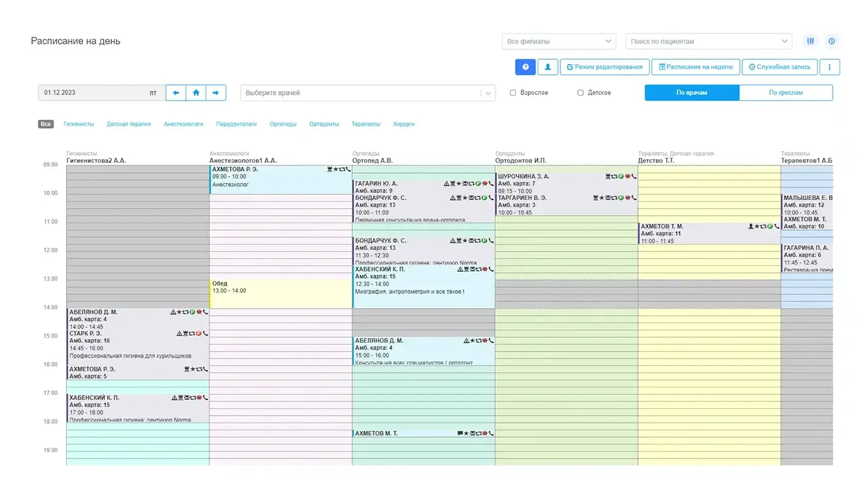Image resolution: width=868 pixels, height=500 pixels.
Task: Click the Режим редактирования button
Action: [604, 67]
